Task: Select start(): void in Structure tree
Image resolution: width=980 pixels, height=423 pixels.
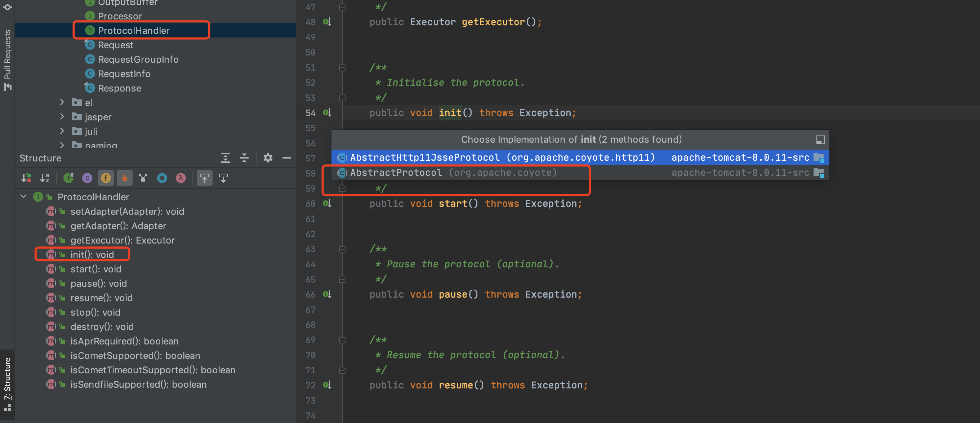Action: tap(96, 269)
